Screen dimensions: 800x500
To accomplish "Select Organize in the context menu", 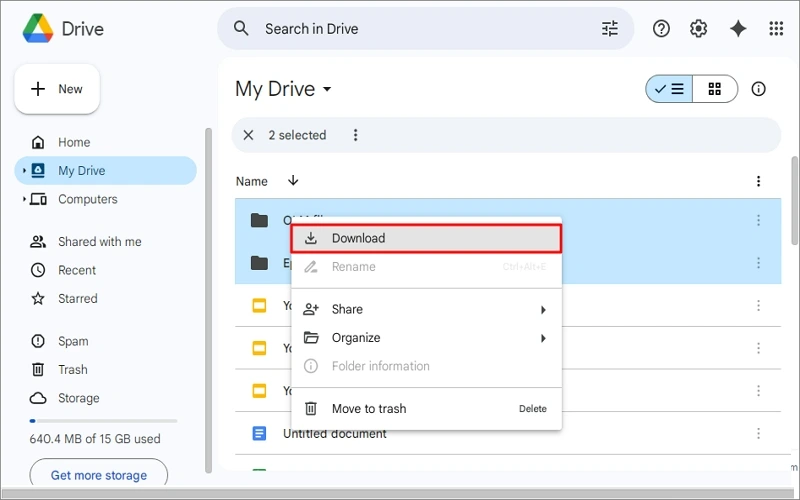I will coord(426,338).
